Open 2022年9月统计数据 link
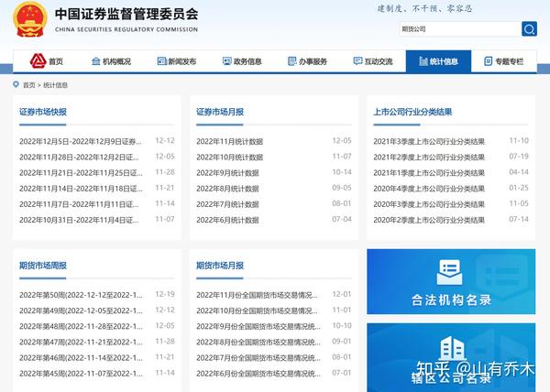Image resolution: width=550 pixels, height=392 pixels. 227,173
